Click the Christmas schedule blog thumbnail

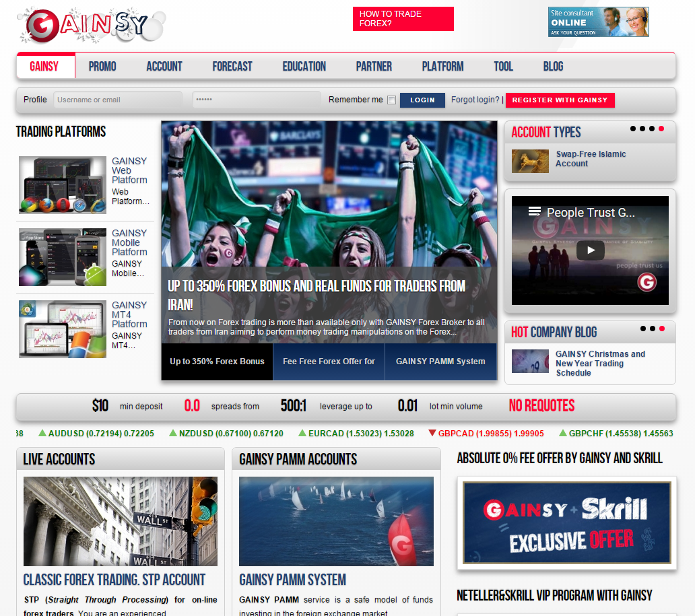coord(530,361)
